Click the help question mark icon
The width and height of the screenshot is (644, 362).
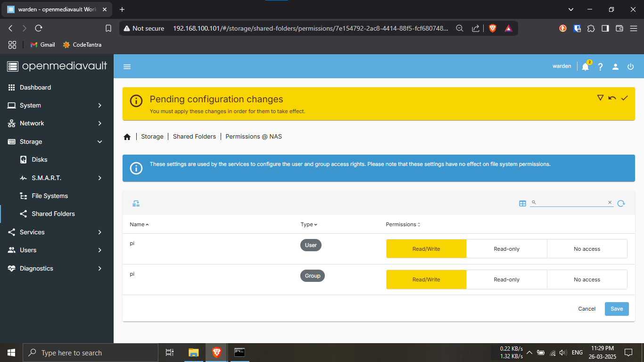600,67
